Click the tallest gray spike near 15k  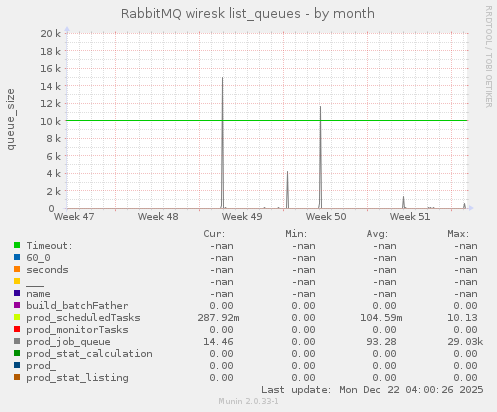(222, 143)
